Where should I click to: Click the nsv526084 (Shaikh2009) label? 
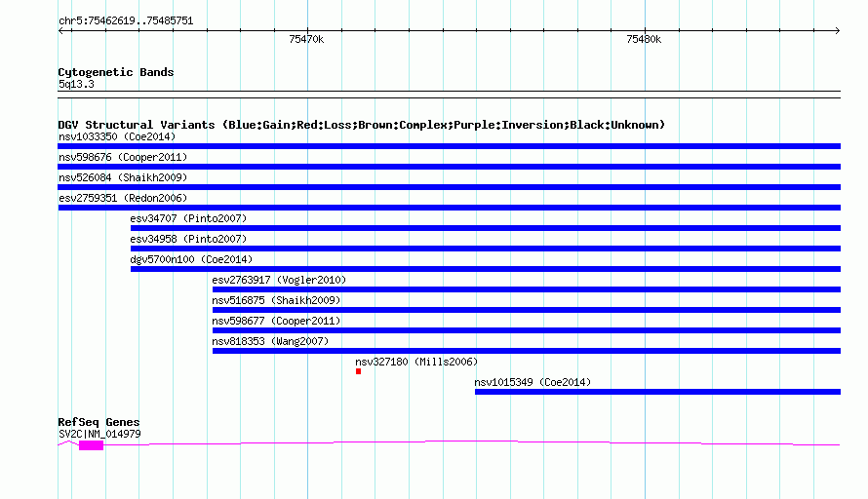point(123,177)
